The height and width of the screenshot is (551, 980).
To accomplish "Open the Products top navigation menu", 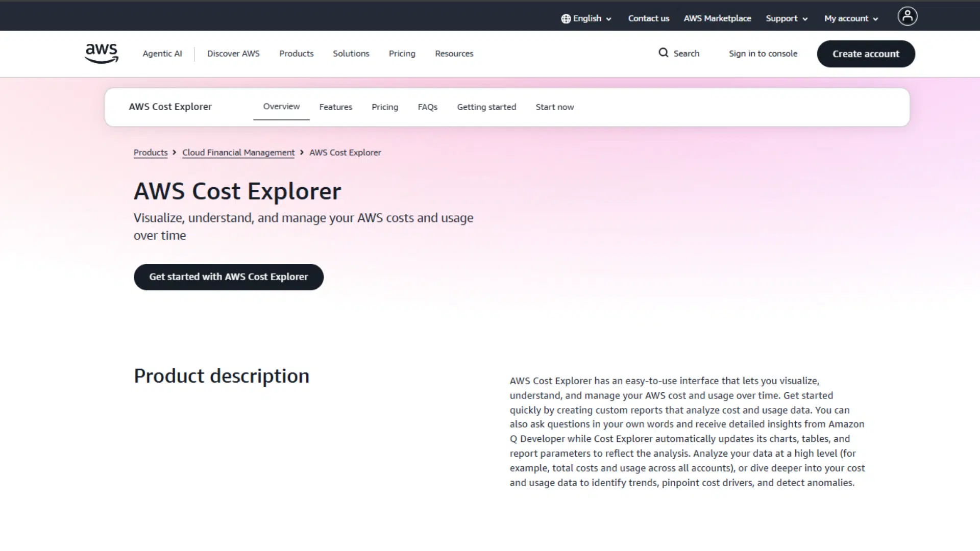I will [296, 54].
